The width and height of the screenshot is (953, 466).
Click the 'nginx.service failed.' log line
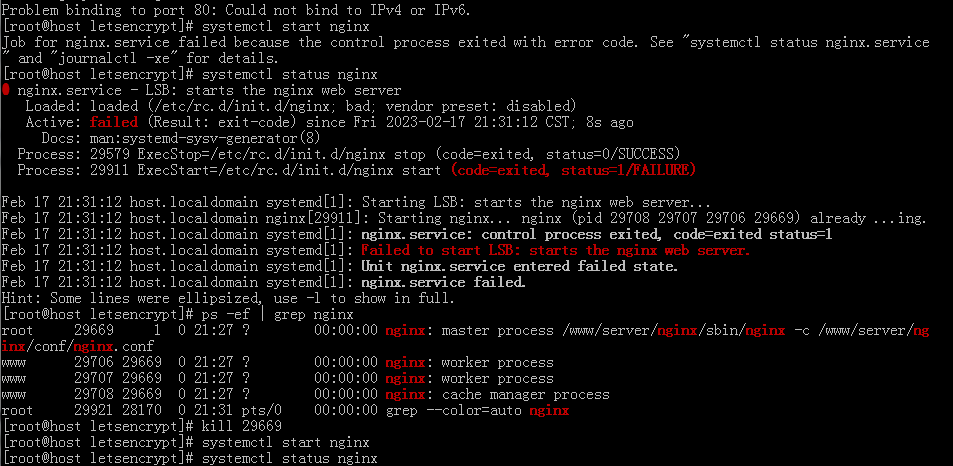(x=443, y=282)
